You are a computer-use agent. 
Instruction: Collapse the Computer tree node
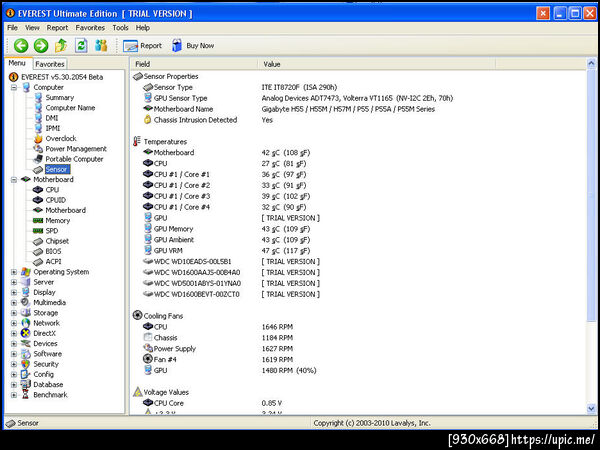[14, 88]
